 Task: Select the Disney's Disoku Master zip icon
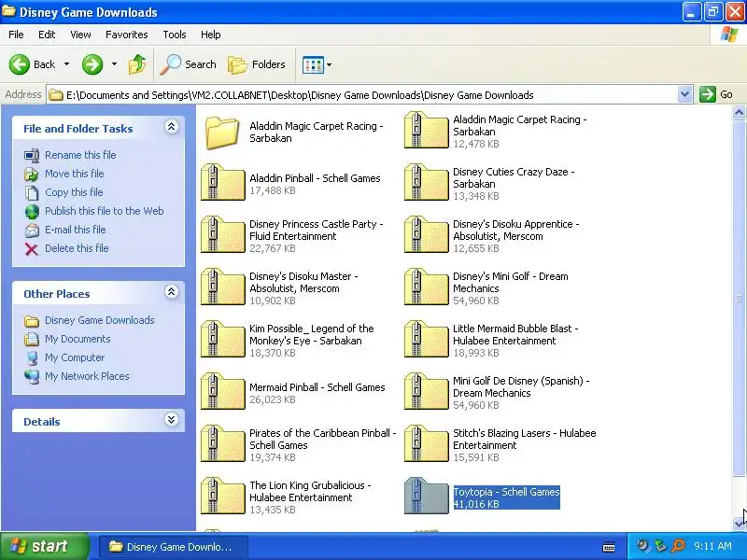[x=222, y=287]
